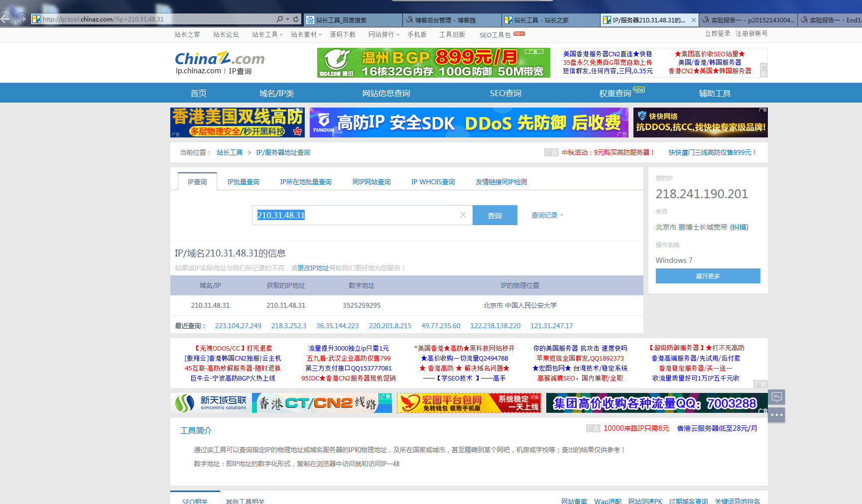Close the IP/服务器210.31.48.31 browser tab
Image resolution: width=862 pixels, height=504 pixels.
[694, 20]
